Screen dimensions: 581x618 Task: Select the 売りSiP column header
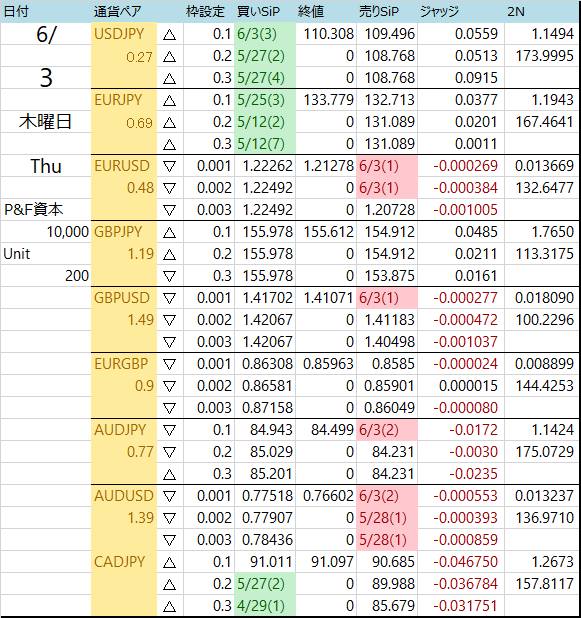tap(379, 11)
